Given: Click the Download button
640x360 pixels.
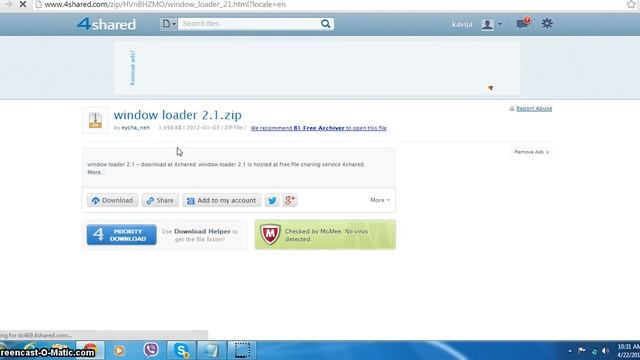Looking at the screenshot, I should (x=112, y=200).
